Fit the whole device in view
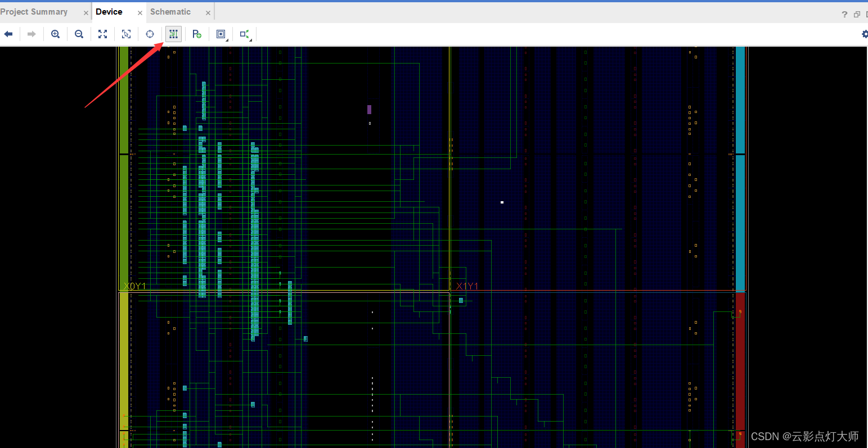This screenshot has width=868, height=448. click(102, 34)
